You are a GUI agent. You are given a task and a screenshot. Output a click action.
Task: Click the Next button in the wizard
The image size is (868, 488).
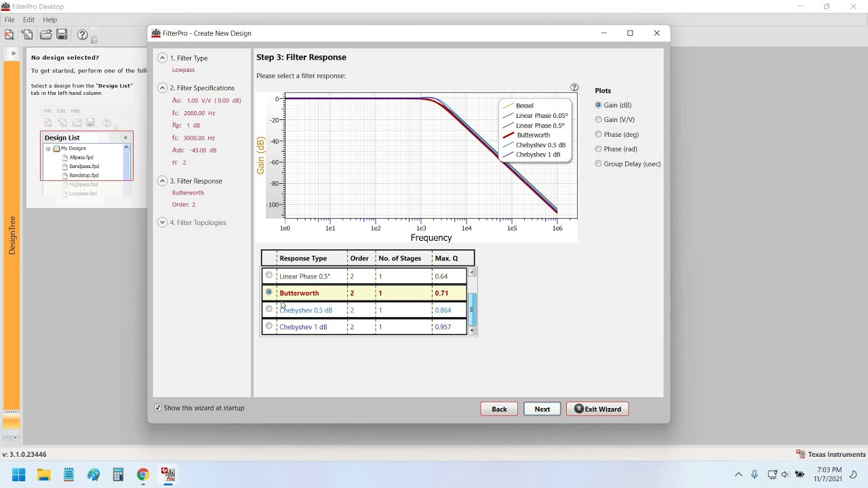(x=542, y=409)
